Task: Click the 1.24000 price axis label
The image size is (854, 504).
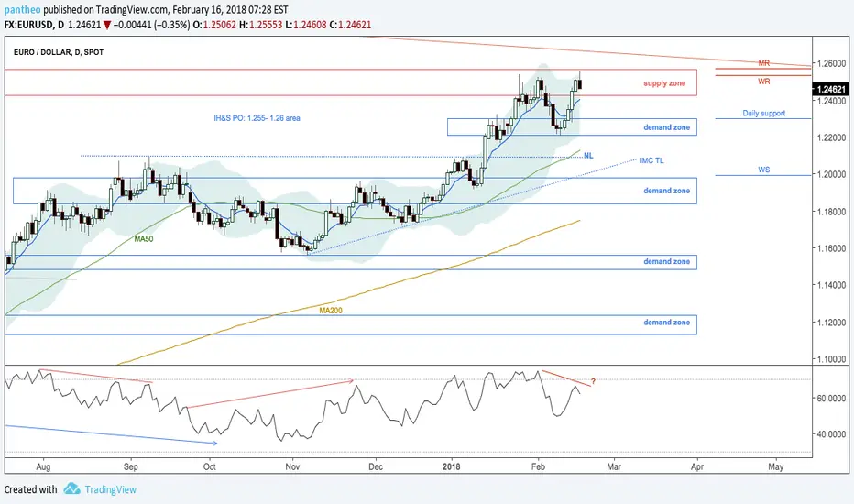Action: pyautogui.click(x=830, y=101)
